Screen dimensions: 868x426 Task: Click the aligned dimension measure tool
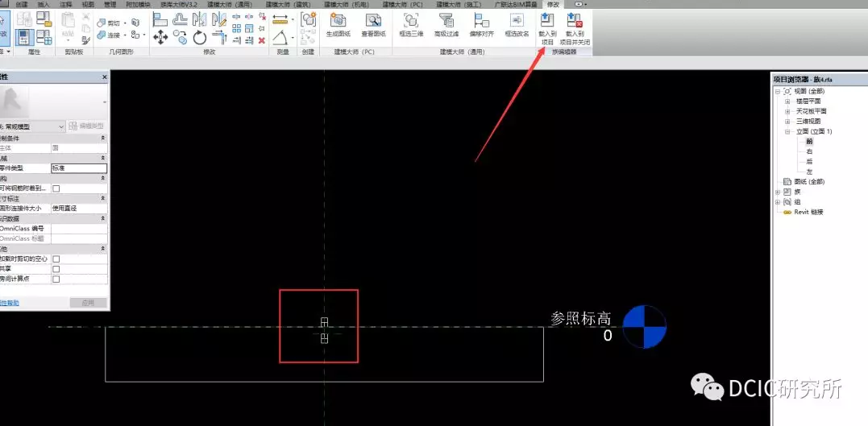280,19
